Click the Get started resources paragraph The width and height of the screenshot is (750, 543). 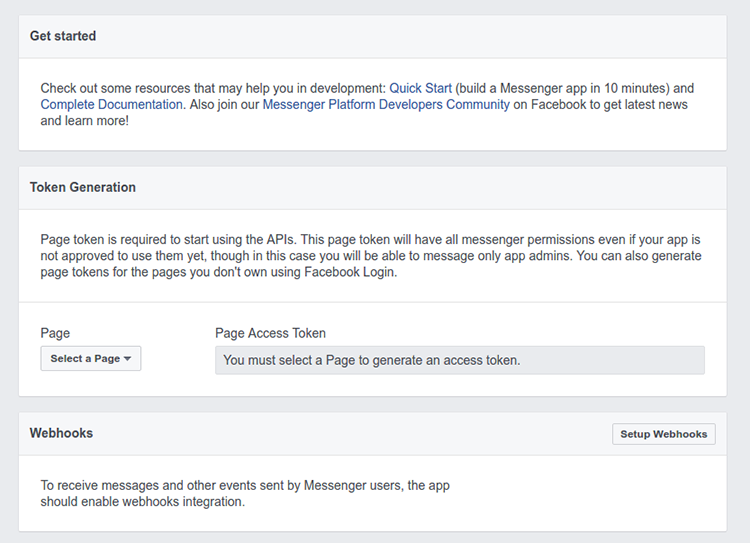pyautogui.click(x=367, y=104)
